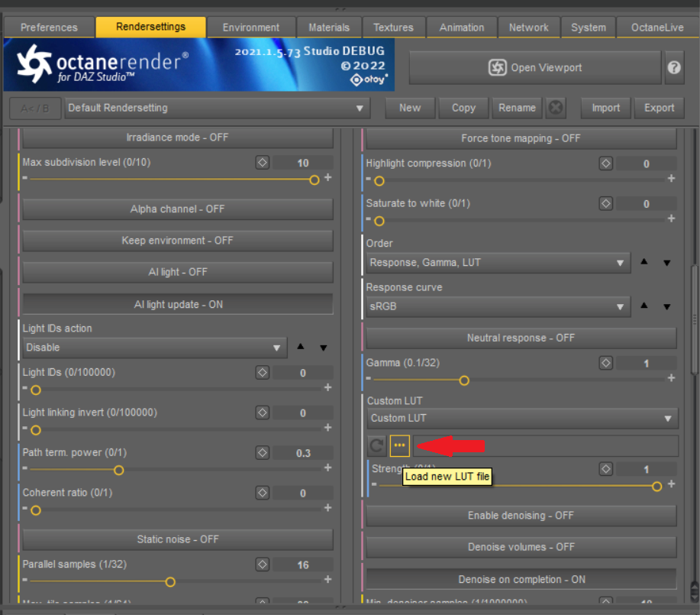Click diamond icon for Max subdivision level

(x=263, y=163)
